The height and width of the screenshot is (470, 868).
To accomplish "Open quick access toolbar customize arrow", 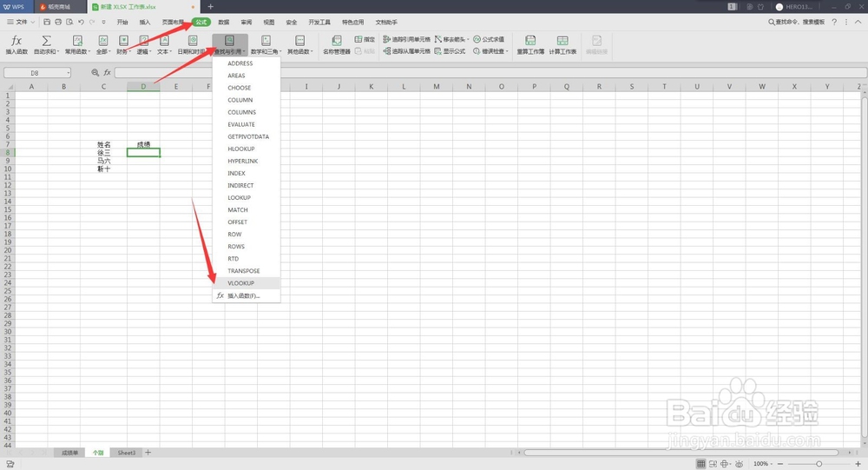I will coord(103,23).
